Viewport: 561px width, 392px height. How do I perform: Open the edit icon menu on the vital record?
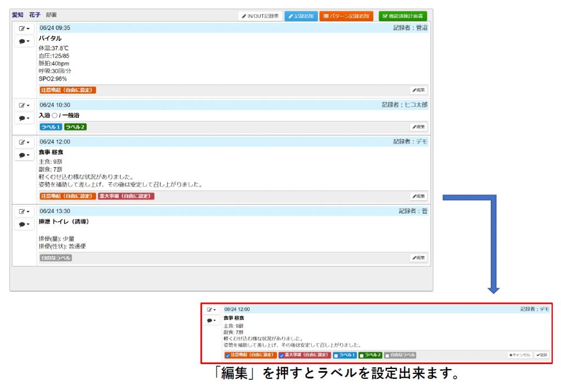pyautogui.click(x=22, y=28)
